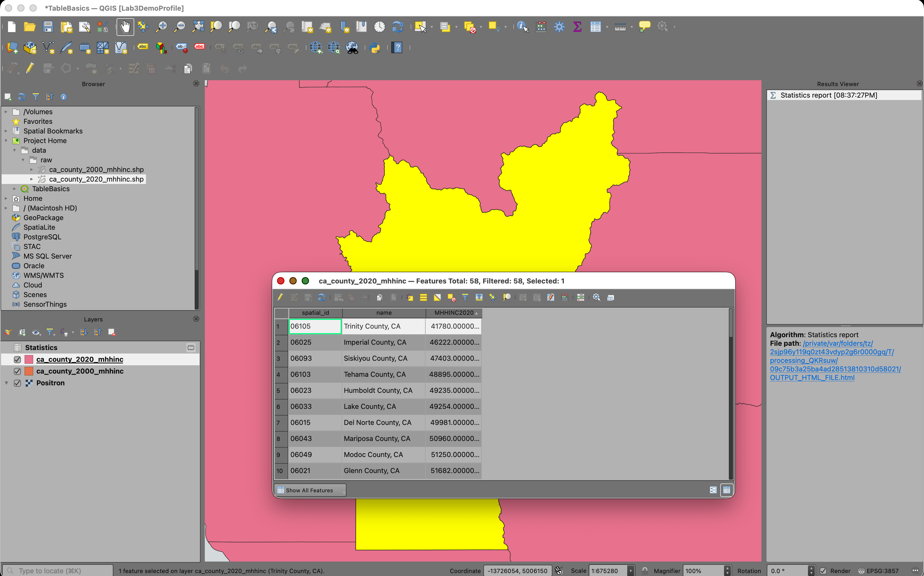Image resolution: width=924 pixels, height=576 pixels.
Task: Sort by MHHINC2020 column header
Action: pyautogui.click(x=454, y=313)
